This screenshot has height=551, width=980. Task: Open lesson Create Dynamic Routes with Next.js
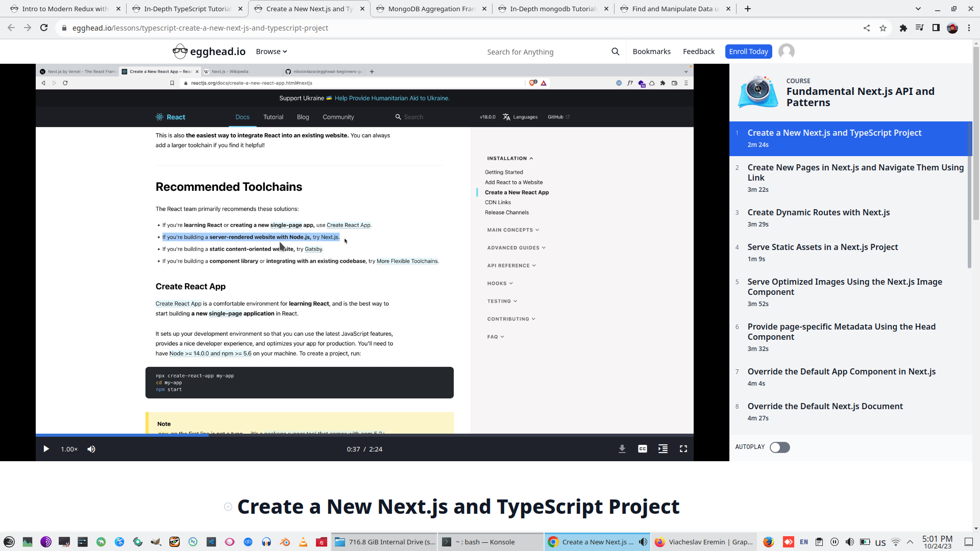click(819, 212)
